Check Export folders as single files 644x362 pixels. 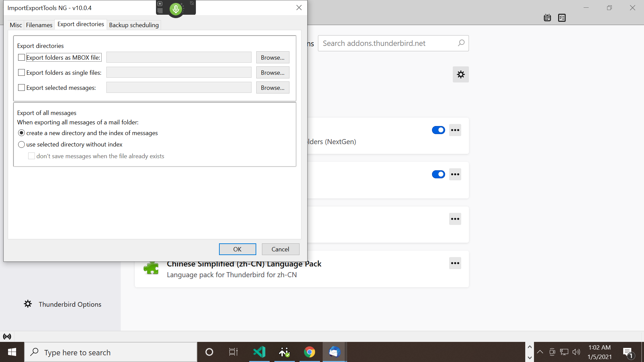[21, 72]
